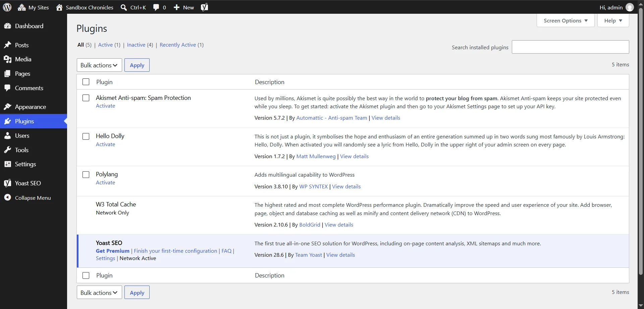644x309 pixels.
Task: Open the Ctrl+K search magnifier
Action: click(124, 7)
